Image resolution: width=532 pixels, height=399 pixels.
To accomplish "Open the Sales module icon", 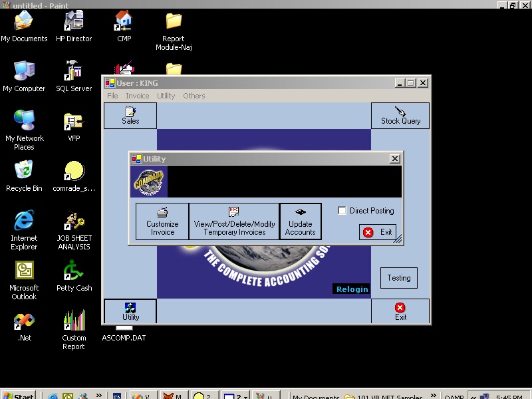I will coord(130,115).
